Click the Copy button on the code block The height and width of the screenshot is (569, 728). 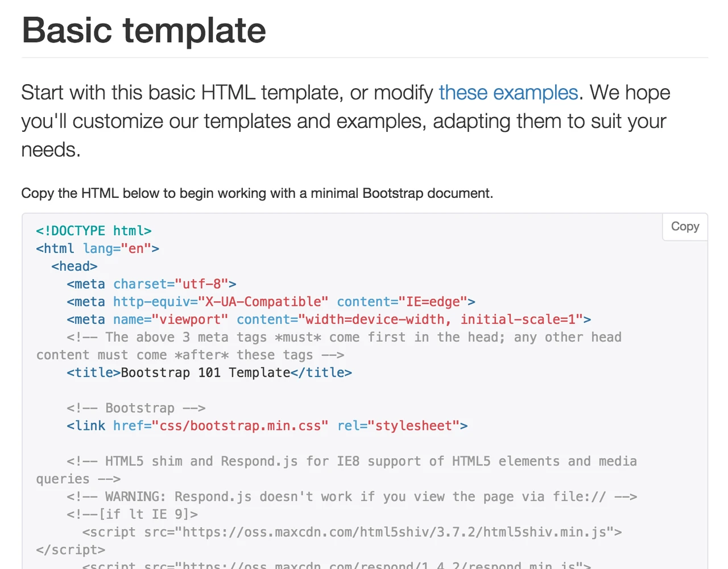(685, 226)
